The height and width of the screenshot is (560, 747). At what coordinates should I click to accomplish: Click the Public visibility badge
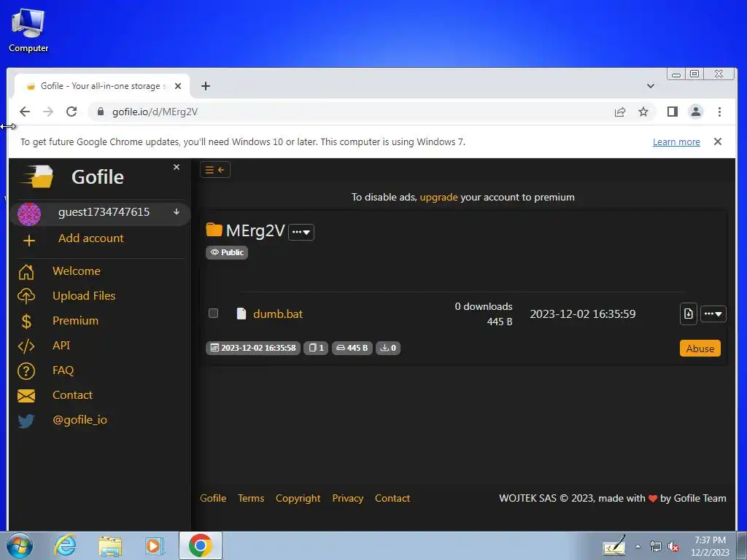point(227,252)
